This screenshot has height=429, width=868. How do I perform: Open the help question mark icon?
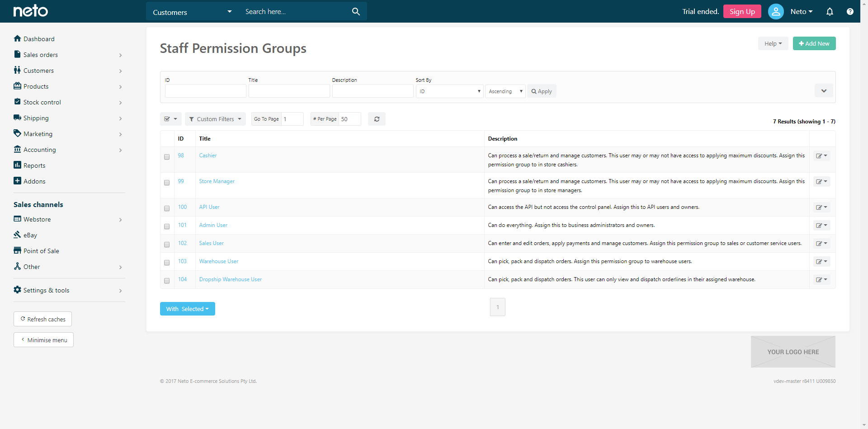click(850, 12)
